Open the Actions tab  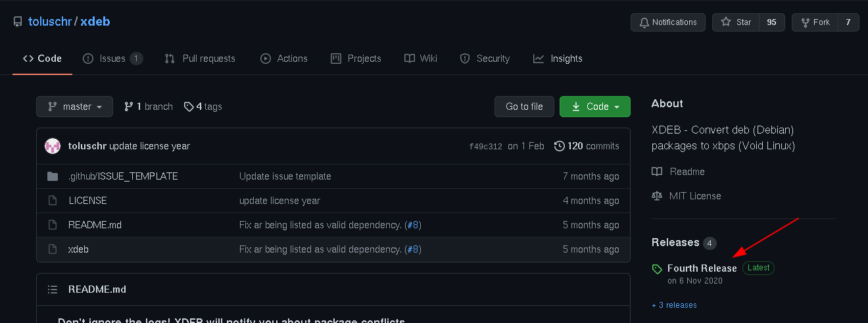[x=284, y=59]
